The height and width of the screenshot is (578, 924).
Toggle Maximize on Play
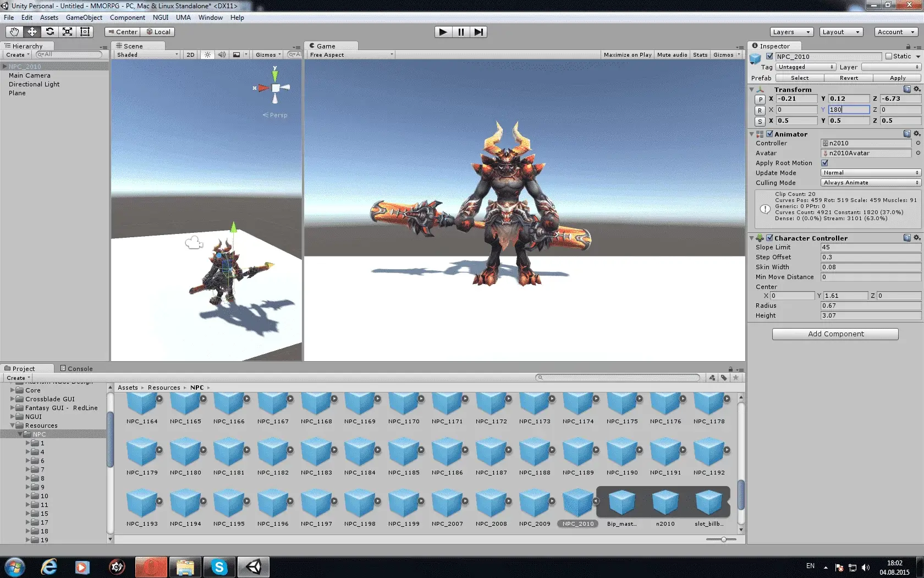[x=628, y=55]
